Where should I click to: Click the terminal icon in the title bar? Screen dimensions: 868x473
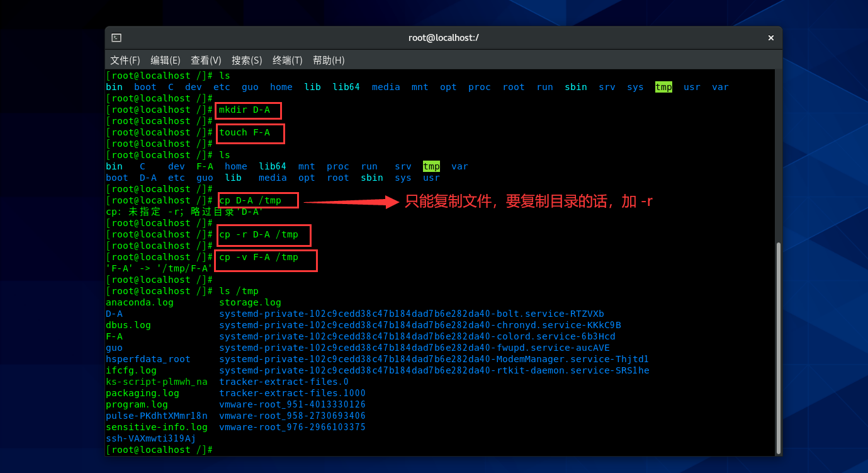(x=116, y=38)
